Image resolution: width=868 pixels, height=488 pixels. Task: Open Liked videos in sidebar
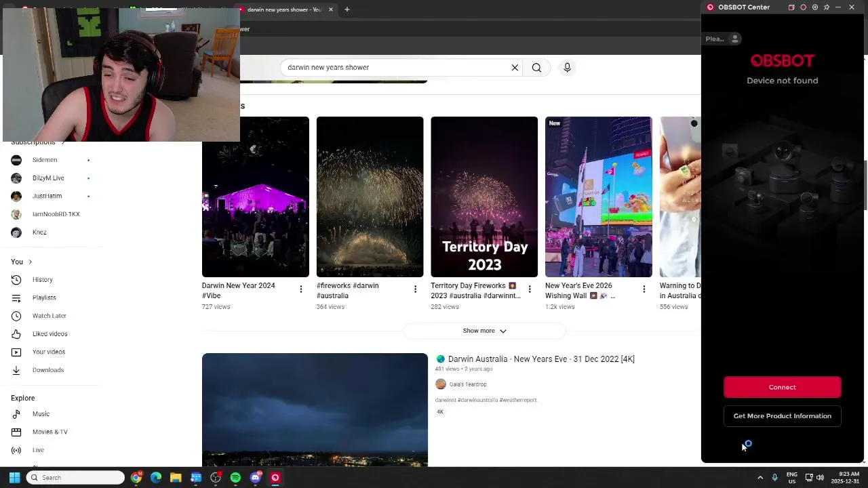[52, 333]
